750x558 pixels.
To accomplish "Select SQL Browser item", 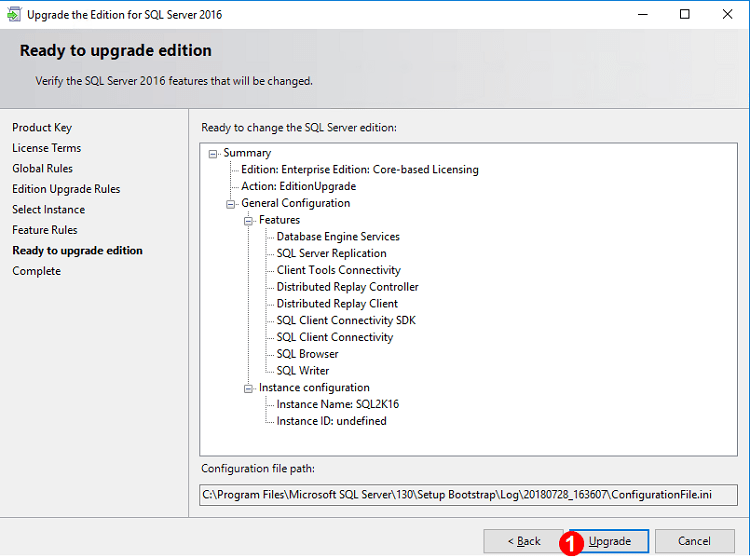I will pyautogui.click(x=307, y=354).
